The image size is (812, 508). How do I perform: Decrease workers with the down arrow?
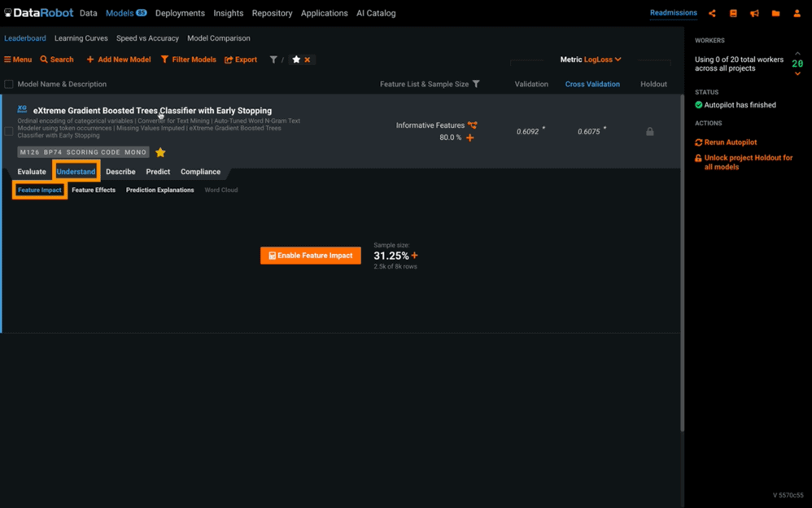point(797,73)
